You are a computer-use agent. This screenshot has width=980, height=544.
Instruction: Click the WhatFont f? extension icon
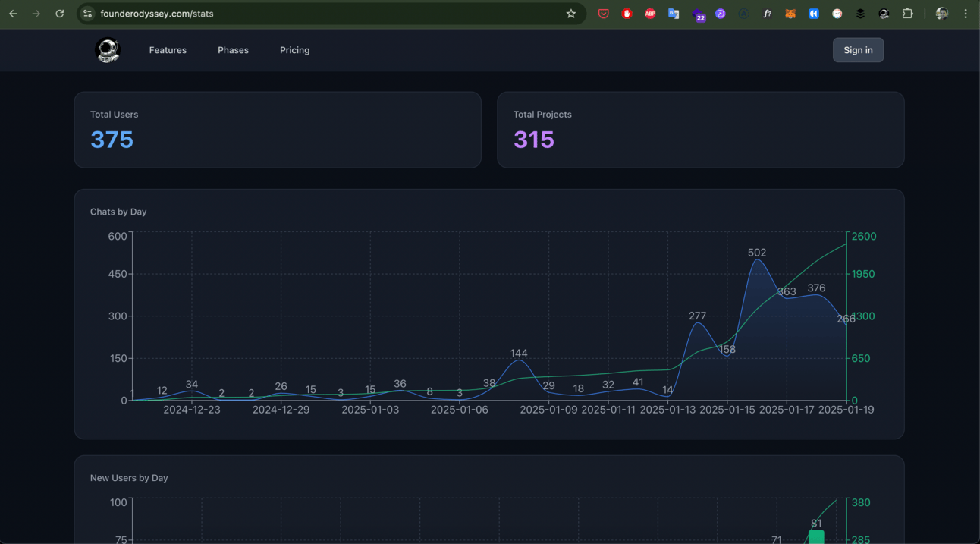click(767, 14)
